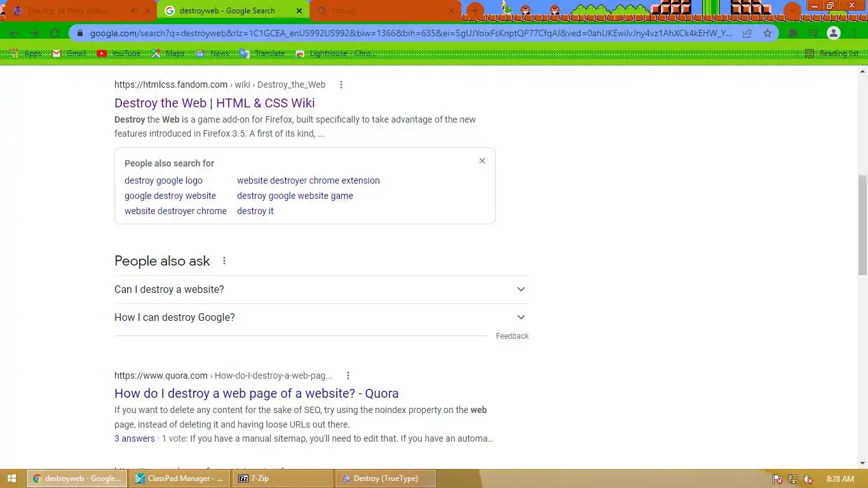This screenshot has width=868, height=488.
Task: Search for 'website destroyer chrome'
Action: click(x=175, y=211)
